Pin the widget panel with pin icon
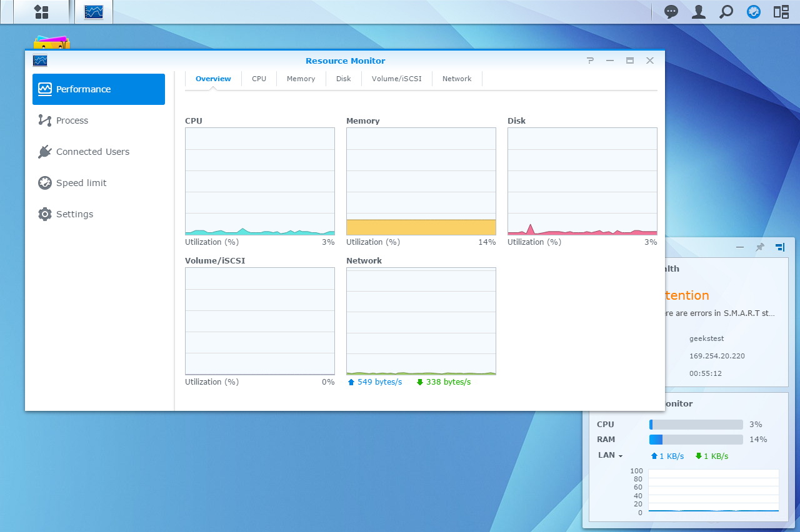Image resolution: width=800 pixels, height=532 pixels. [760, 247]
